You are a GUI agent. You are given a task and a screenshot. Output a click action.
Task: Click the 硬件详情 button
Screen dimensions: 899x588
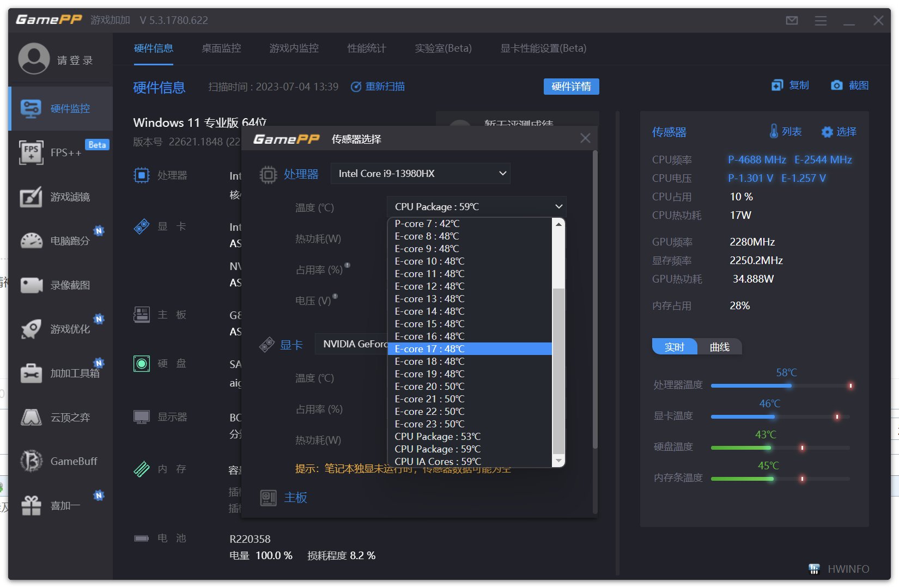pyautogui.click(x=571, y=87)
